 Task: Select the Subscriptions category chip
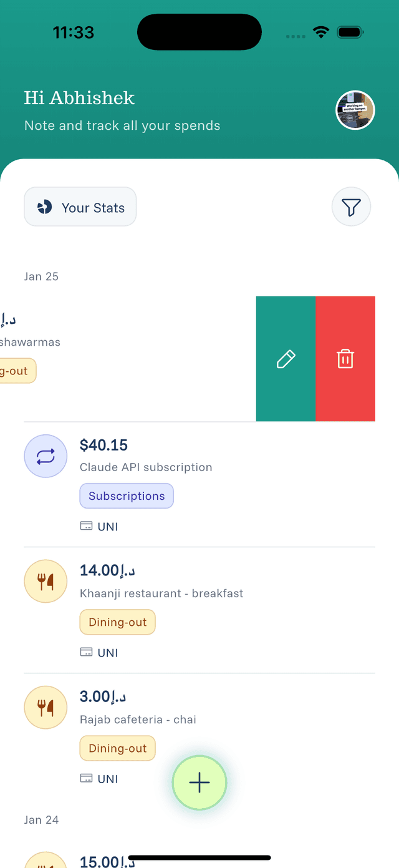[127, 495]
